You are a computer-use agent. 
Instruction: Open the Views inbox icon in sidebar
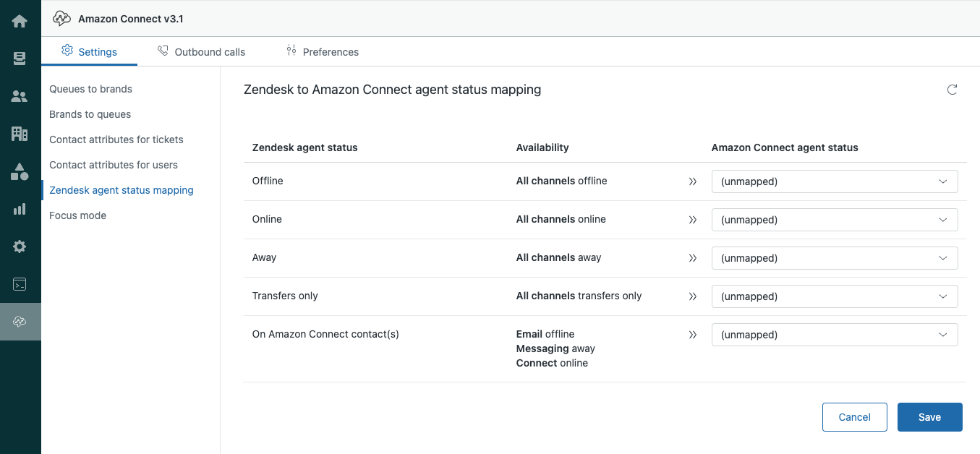20,59
